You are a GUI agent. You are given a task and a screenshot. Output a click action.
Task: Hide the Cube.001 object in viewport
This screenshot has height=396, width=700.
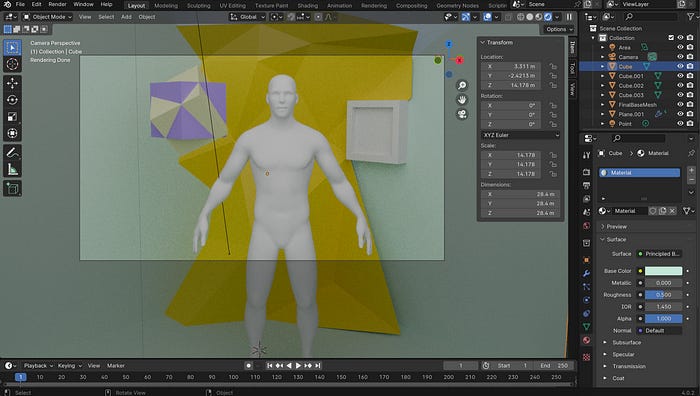(680, 76)
